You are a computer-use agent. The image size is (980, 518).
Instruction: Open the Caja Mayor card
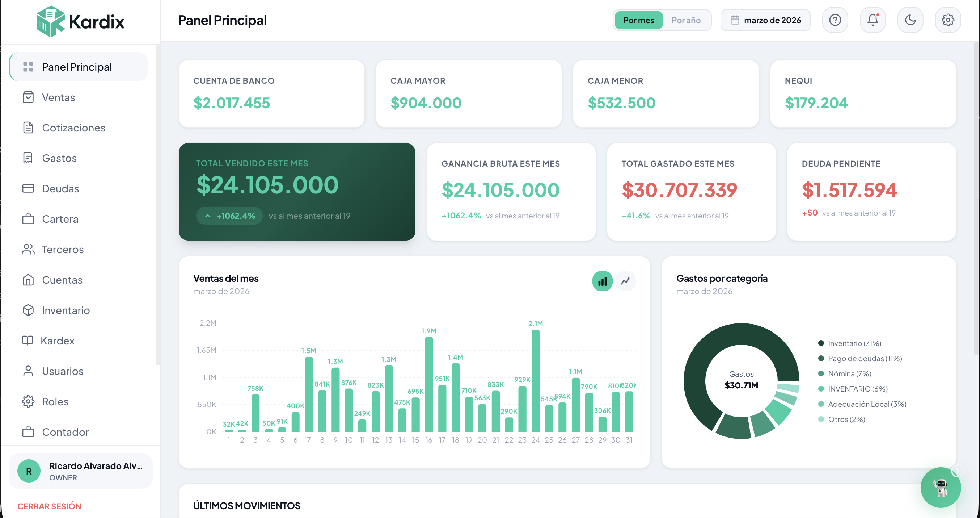pos(468,93)
